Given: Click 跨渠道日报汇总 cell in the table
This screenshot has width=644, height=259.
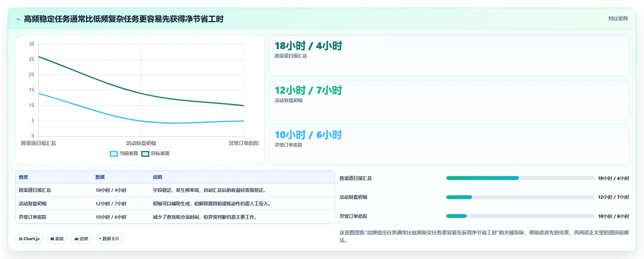Looking at the screenshot, I should 35,190.
